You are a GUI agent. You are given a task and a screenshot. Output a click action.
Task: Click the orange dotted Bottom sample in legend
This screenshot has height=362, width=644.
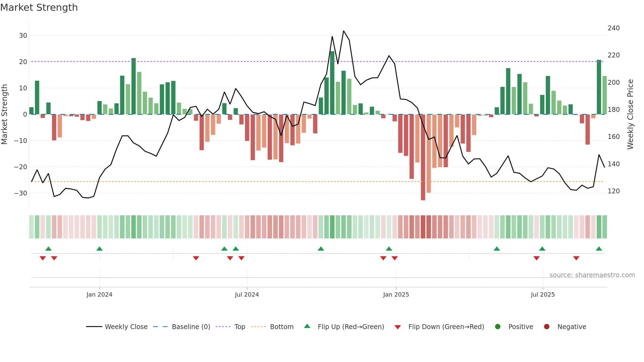click(259, 327)
